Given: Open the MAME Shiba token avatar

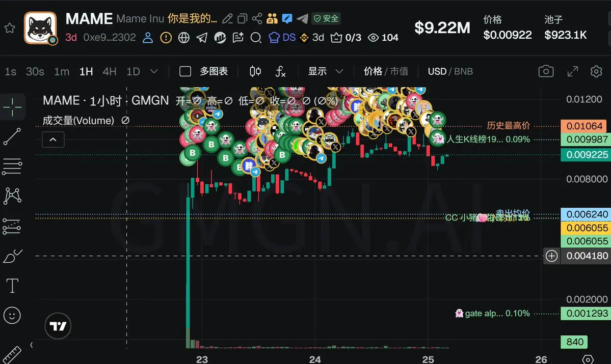Looking at the screenshot, I should (41, 28).
